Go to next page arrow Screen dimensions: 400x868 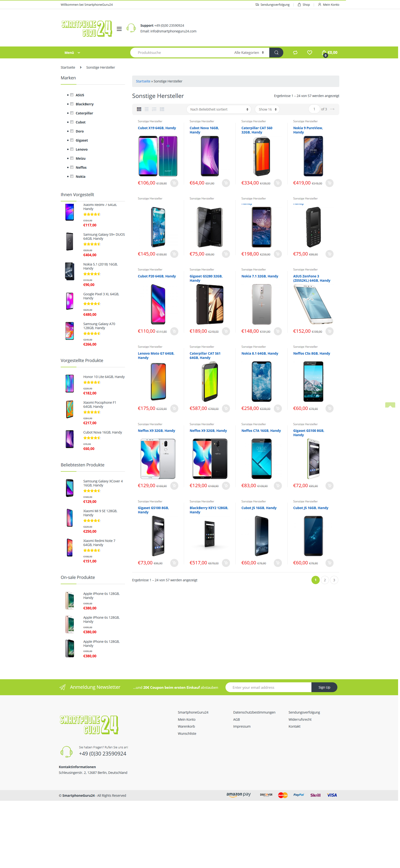pos(332,109)
